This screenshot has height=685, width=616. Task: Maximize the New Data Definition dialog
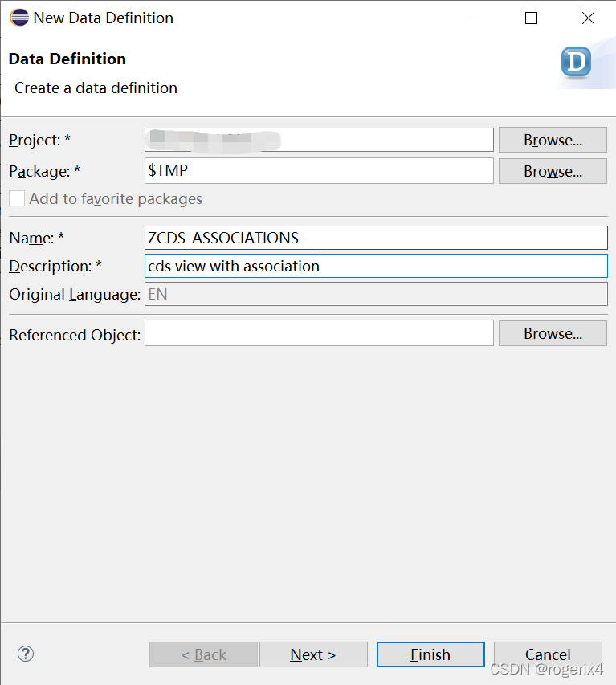(x=531, y=18)
